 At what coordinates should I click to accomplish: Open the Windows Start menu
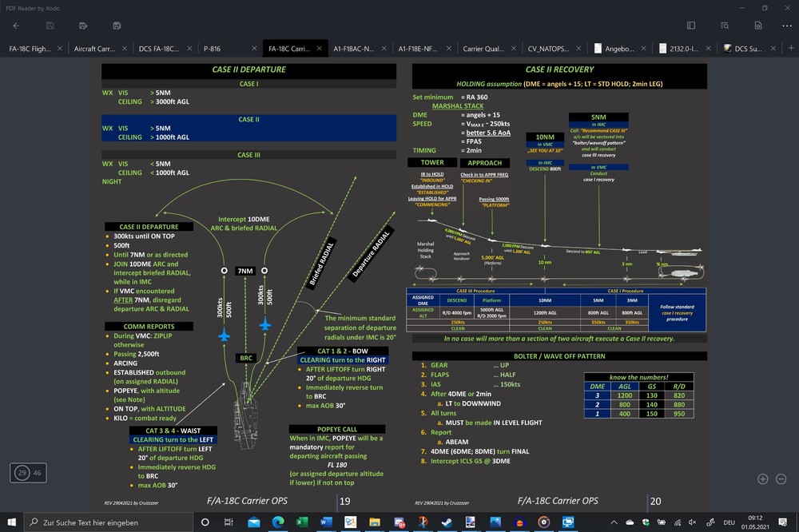tap(12, 522)
